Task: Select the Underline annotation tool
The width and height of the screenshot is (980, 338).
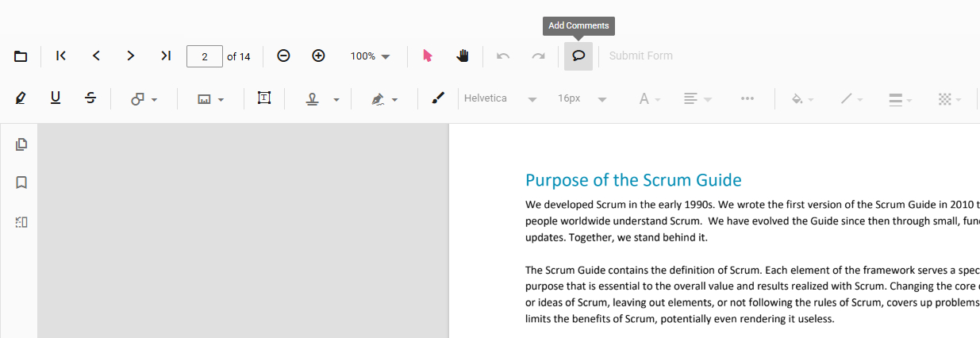Action: pos(56,98)
